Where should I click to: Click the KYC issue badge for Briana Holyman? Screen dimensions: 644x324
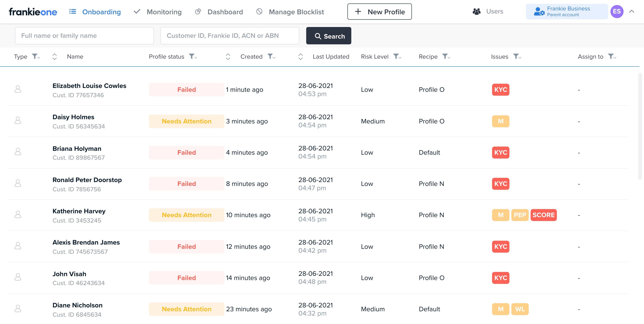(x=501, y=153)
